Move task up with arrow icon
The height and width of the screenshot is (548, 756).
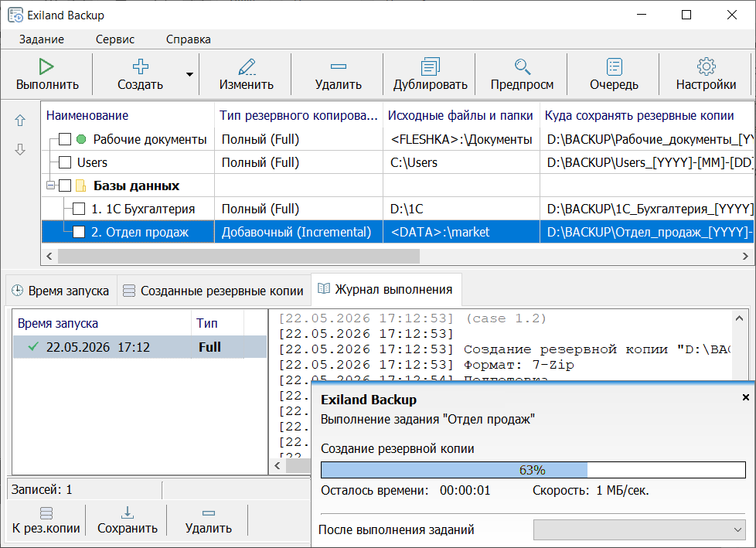(x=20, y=121)
